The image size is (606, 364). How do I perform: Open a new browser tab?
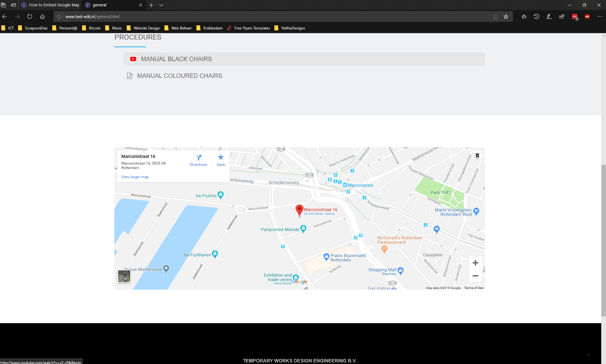[x=151, y=5]
